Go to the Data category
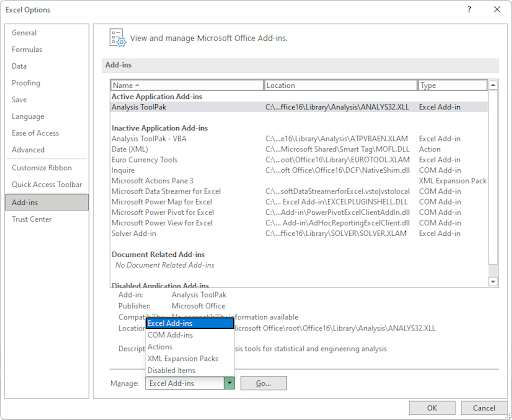Image resolution: width=512 pixels, height=420 pixels. pyautogui.click(x=19, y=66)
